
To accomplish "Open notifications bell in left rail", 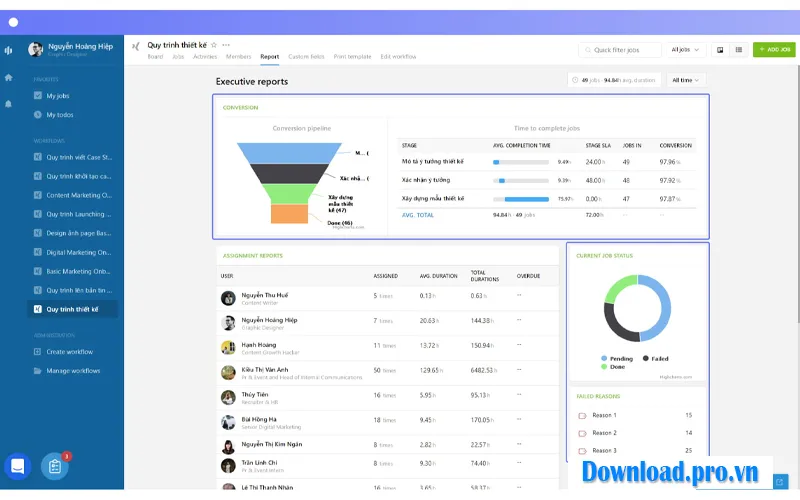I will 8,104.
